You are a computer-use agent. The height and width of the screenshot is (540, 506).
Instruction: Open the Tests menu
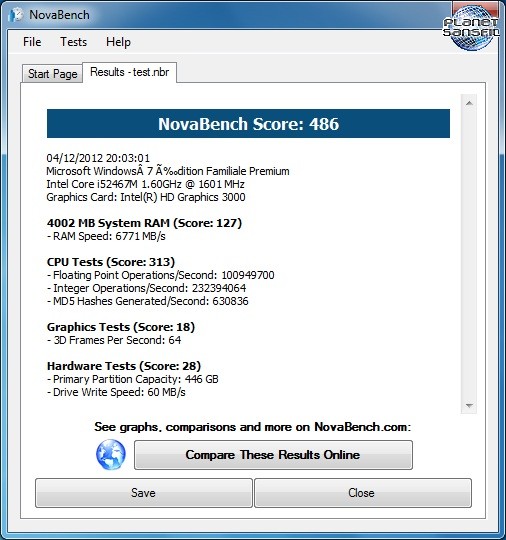coord(74,42)
